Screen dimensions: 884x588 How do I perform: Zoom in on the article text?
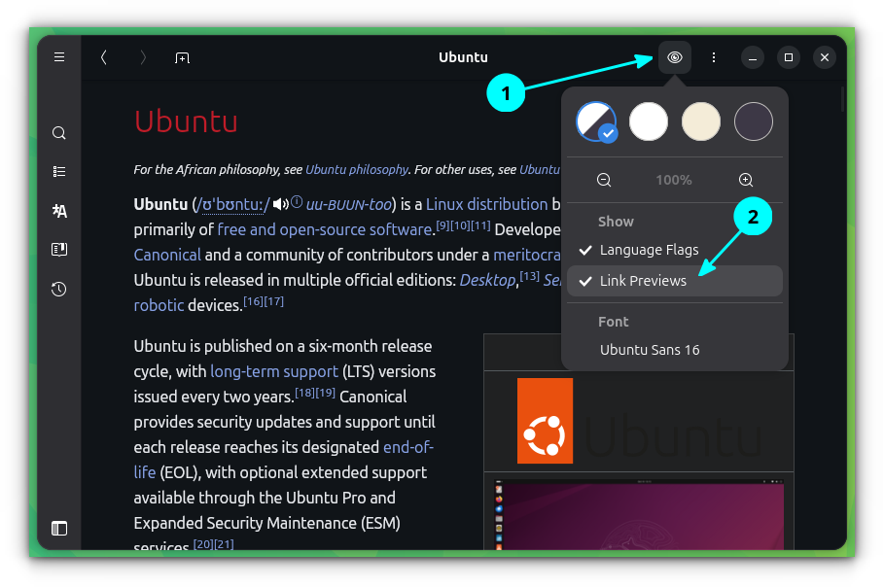point(745,179)
